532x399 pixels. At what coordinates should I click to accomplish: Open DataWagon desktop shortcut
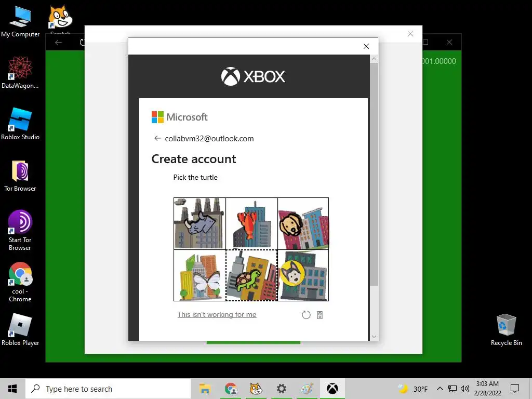20,73
